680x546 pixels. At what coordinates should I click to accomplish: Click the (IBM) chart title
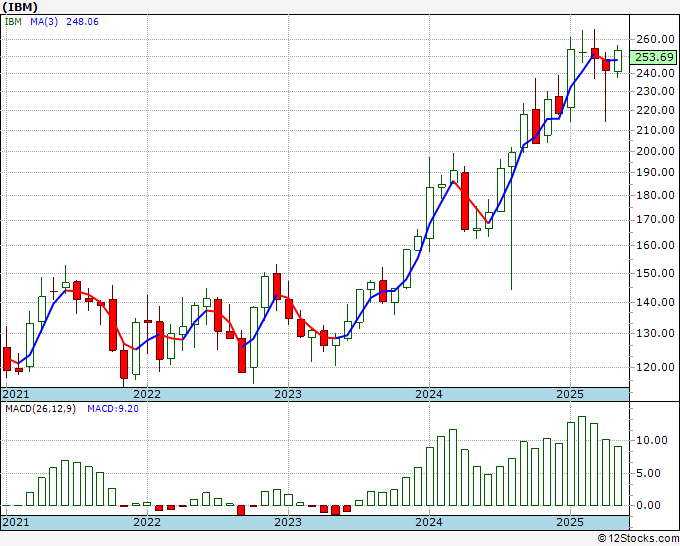point(20,7)
